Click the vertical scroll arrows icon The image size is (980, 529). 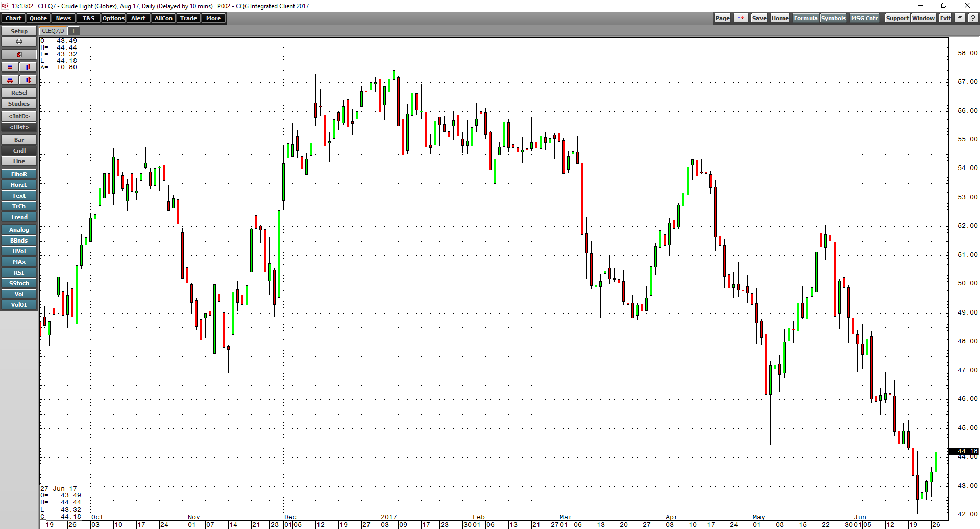[28, 67]
